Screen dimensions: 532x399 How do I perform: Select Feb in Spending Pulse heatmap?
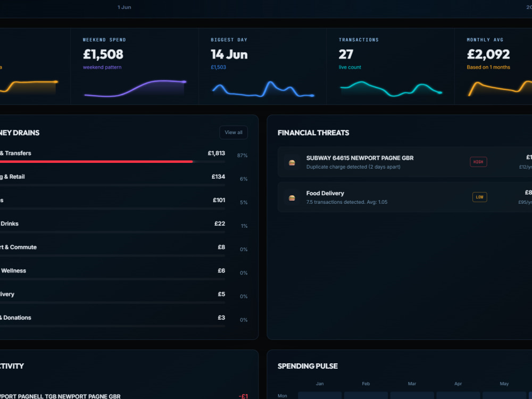(366, 384)
